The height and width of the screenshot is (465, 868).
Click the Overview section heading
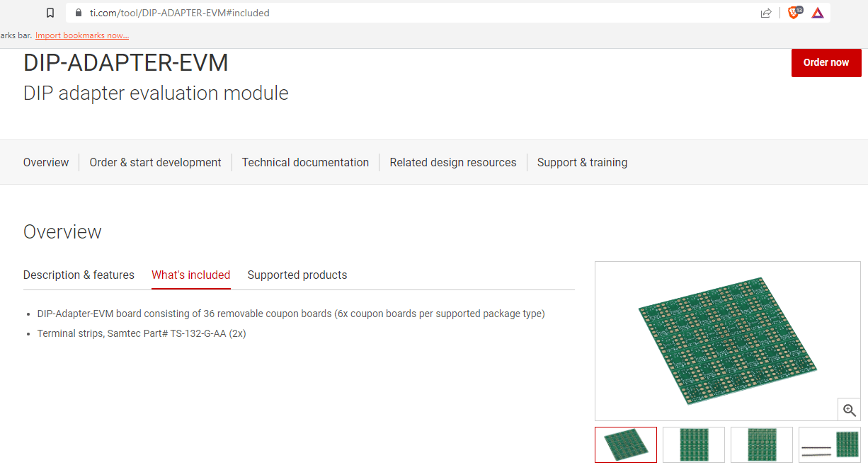coord(62,231)
